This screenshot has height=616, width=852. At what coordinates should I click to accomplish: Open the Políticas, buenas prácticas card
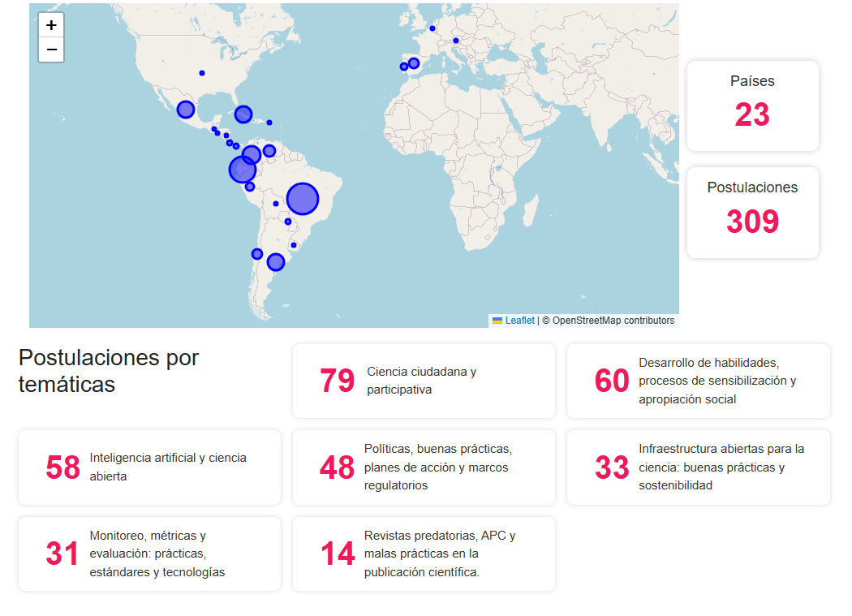click(x=424, y=467)
